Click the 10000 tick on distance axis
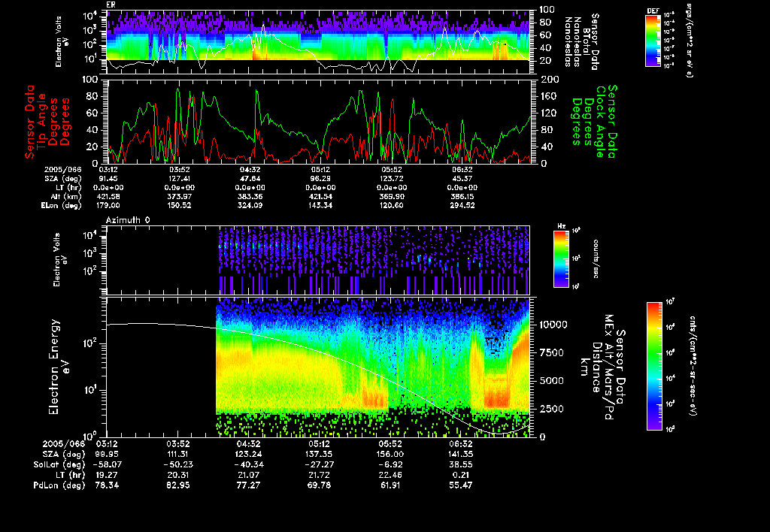The width and height of the screenshot is (770, 532). point(553,325)
